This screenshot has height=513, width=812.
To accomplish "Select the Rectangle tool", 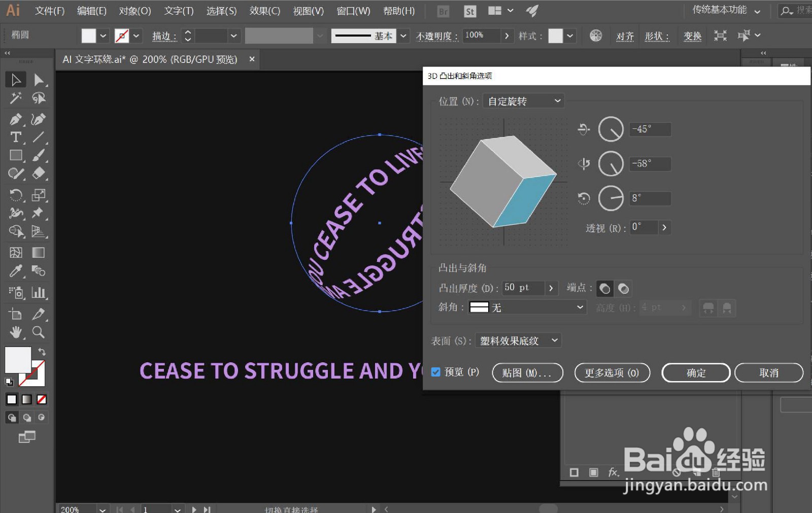I will point(16,155).
